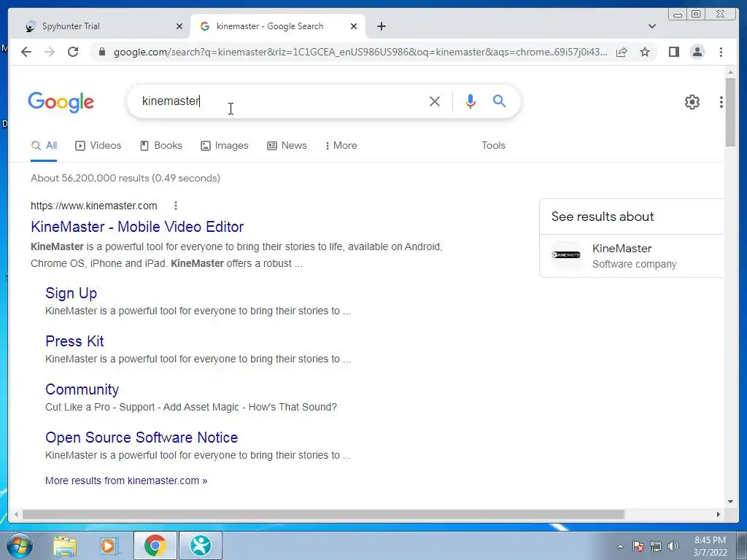This screenshot has width=747, height=560.
Task: Open the Community sitelink
Action: (x=82, y=389)
